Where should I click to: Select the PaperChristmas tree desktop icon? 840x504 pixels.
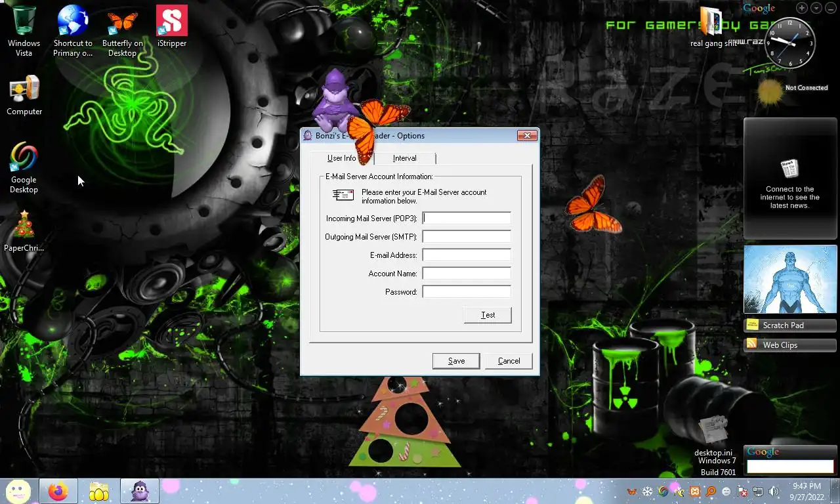pyautogui.click(x=24, y=231)
